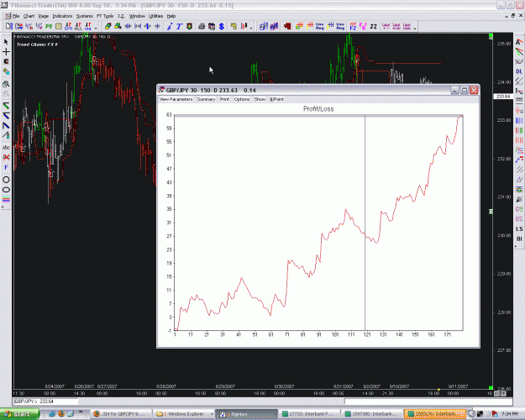Image resolution: width=525 pixels, height=420 pixels.
Task: Click the ZZ zigzag toolbar icon
Action: (x=374, y=26)
